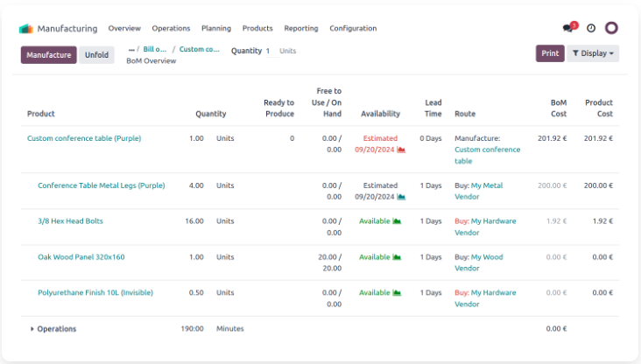Expand the breadcrumb ellipsis
Screen dimensions: 641x364
tap(131, 49)
